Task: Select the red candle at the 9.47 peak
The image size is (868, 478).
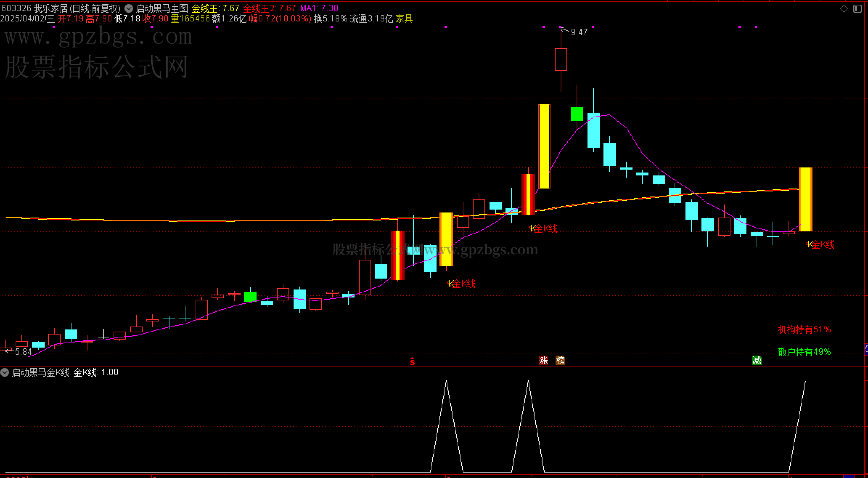Action: 561,60
